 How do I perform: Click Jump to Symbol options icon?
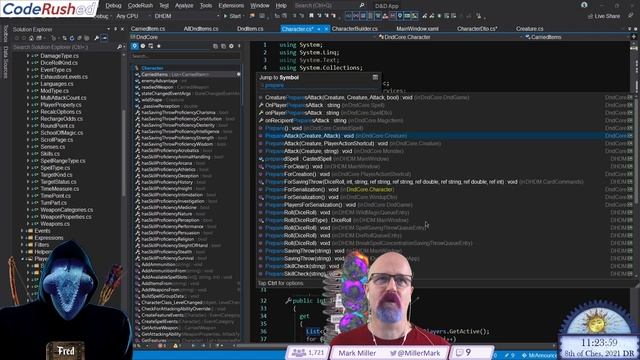pyautogui.click(x=375, y=77)
